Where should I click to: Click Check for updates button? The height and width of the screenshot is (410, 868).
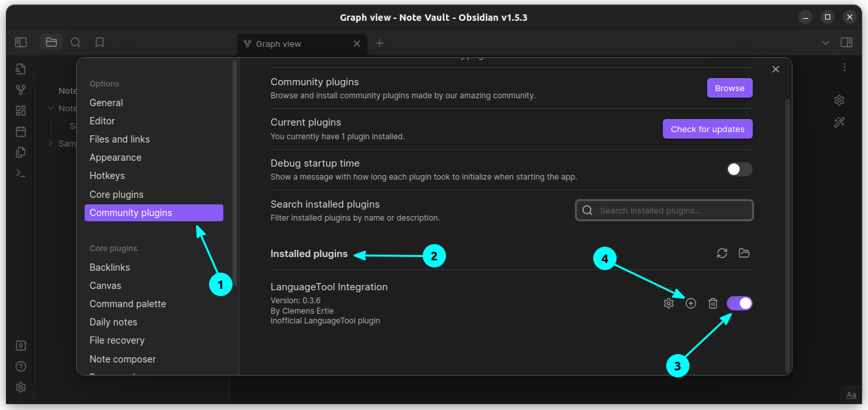click(x=707, y=129)
